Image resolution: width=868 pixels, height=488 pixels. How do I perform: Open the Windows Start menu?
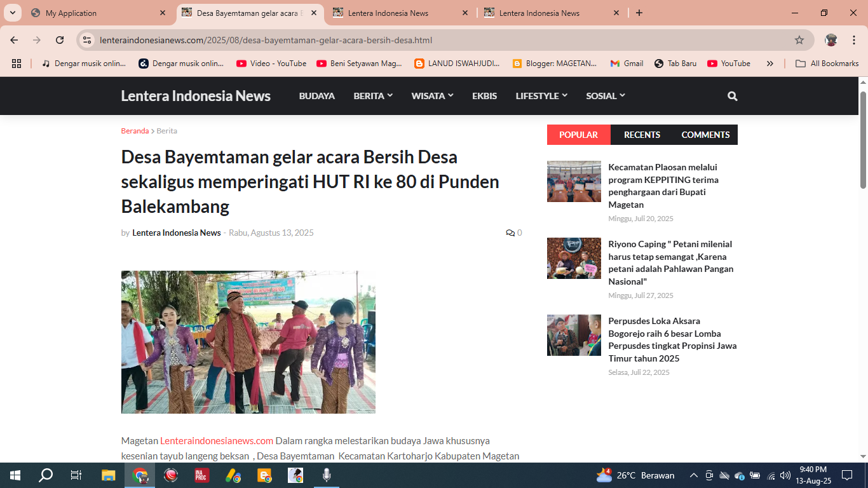click(x=15, y=475)
